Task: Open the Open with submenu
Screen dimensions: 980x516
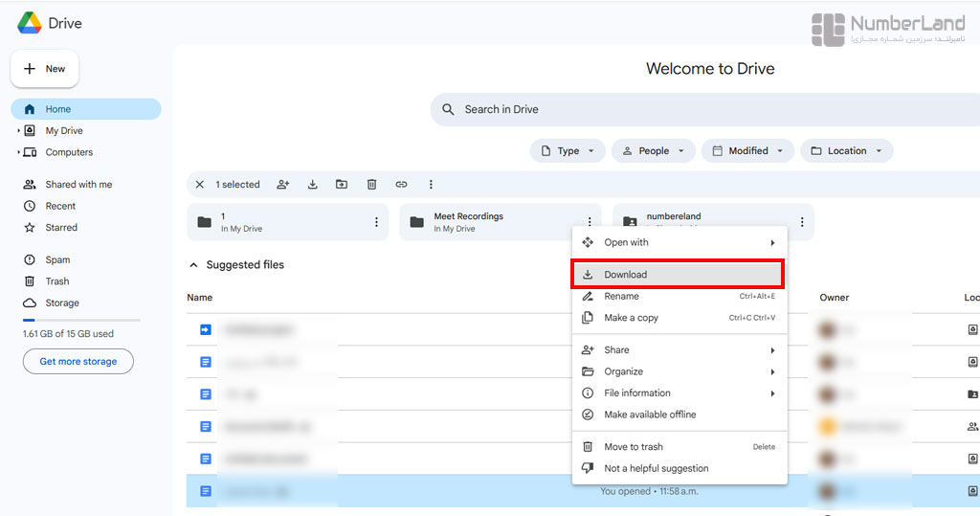Action: tap(679, 242)
